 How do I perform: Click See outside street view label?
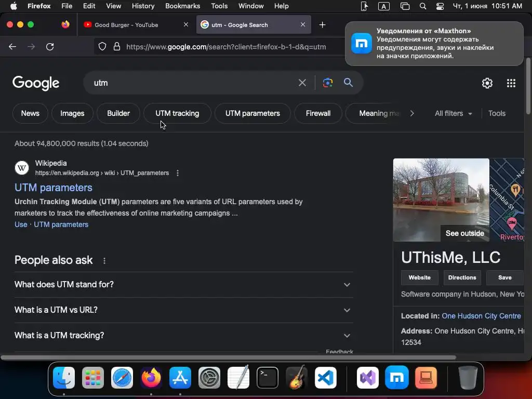[x=465, y=233]
